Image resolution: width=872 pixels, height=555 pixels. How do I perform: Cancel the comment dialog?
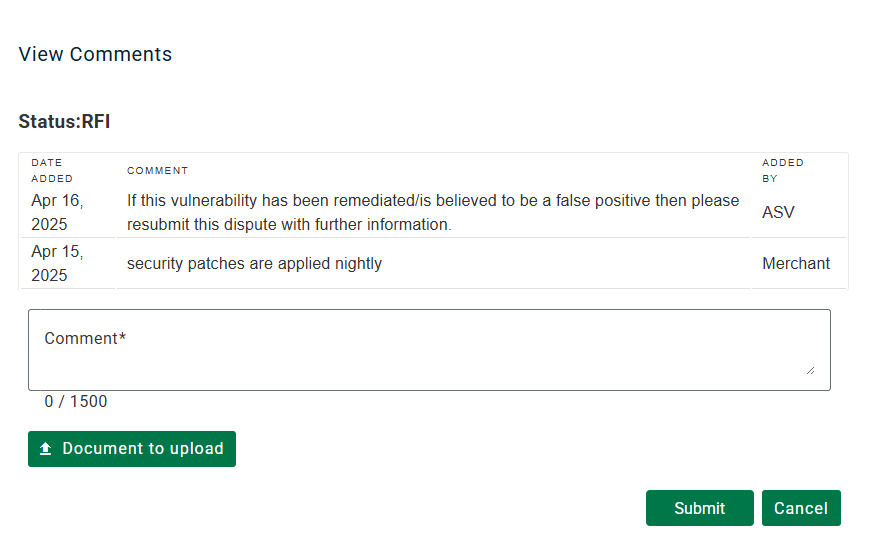click(x=801, y=508)
